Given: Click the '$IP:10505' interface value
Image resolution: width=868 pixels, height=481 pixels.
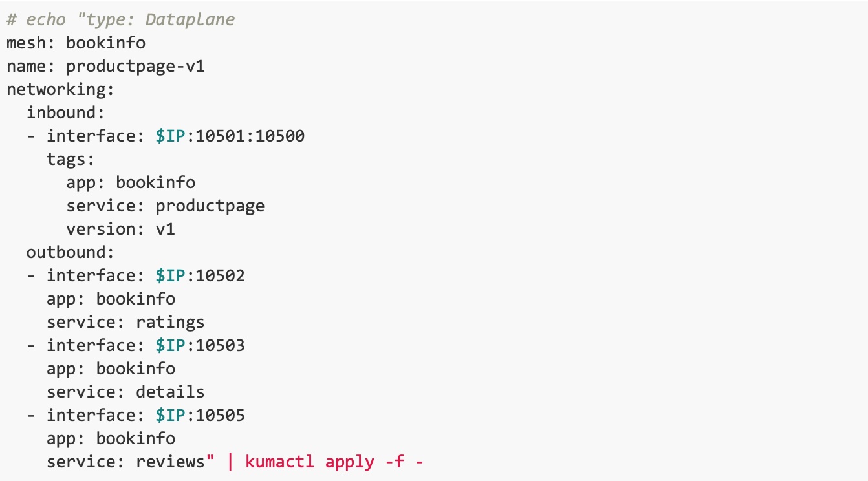Looking at the screenshot, I should (200, 415).
